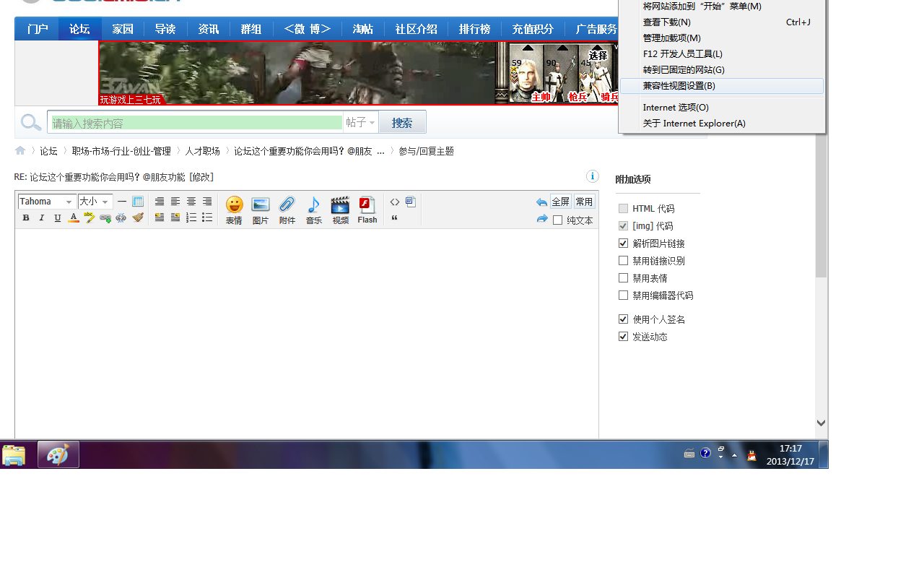
Task: Enable the 纯文本 plain text checkbox
Action: (558, 220)
